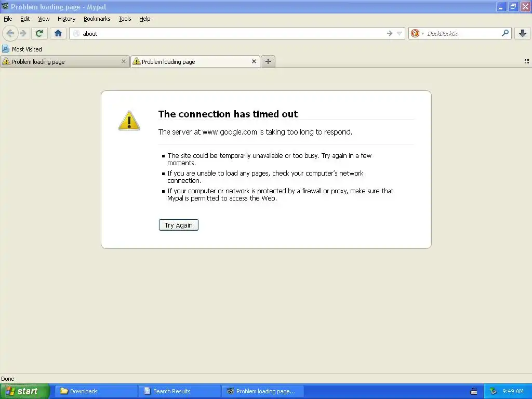Switch to Downloads taskbar window

pyautogui.click(x=96, y=391)
